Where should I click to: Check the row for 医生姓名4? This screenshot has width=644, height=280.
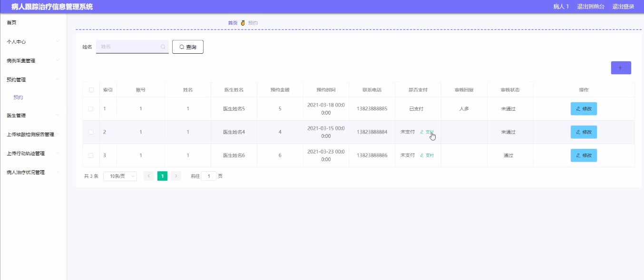click(91, 132)
